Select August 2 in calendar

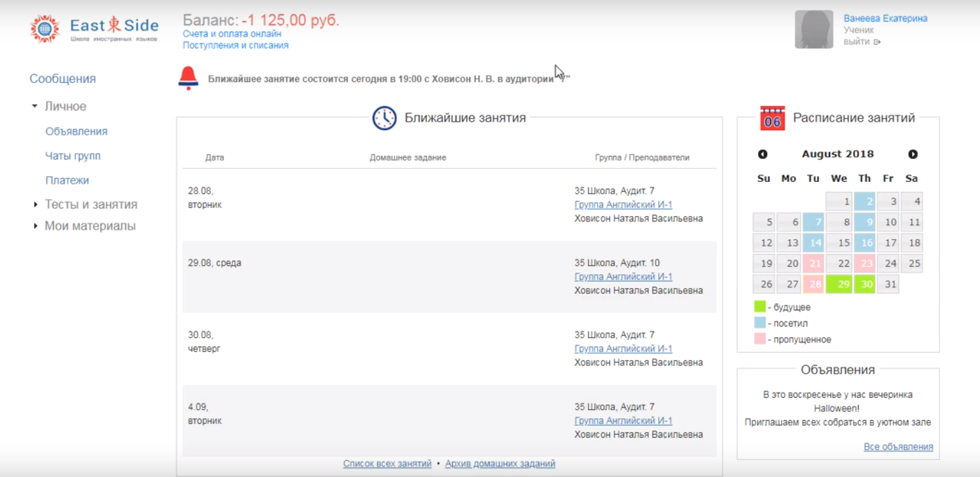coord(865,202)
